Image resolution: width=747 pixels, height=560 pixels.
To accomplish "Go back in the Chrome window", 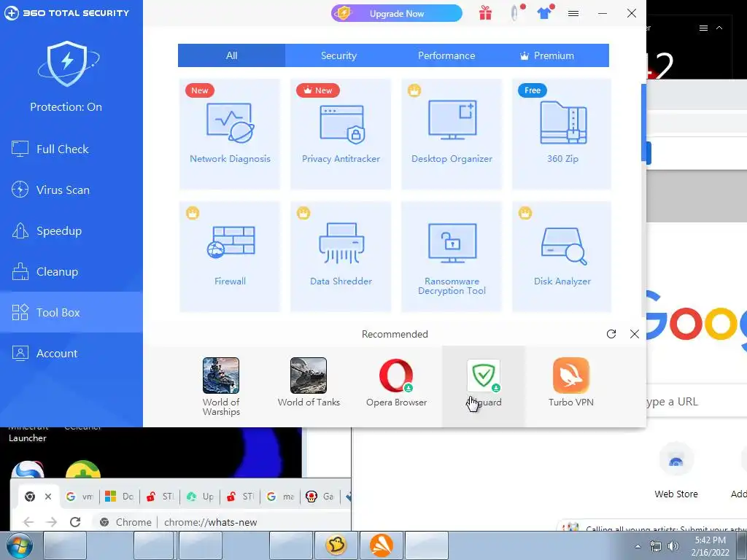I will (x=28, y=522).
